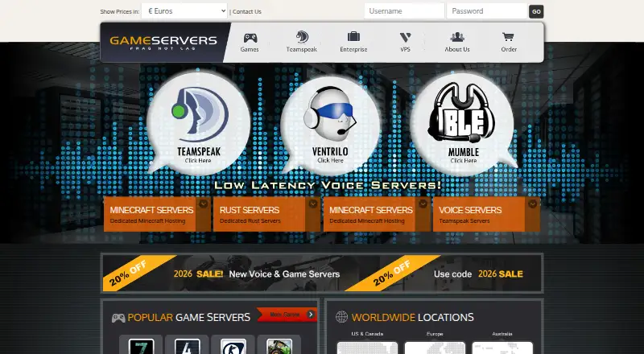Viewport: 644px width, 354px height.
Task: Open the Voice Servers Teamspeak tile
Action: point(486,214)
